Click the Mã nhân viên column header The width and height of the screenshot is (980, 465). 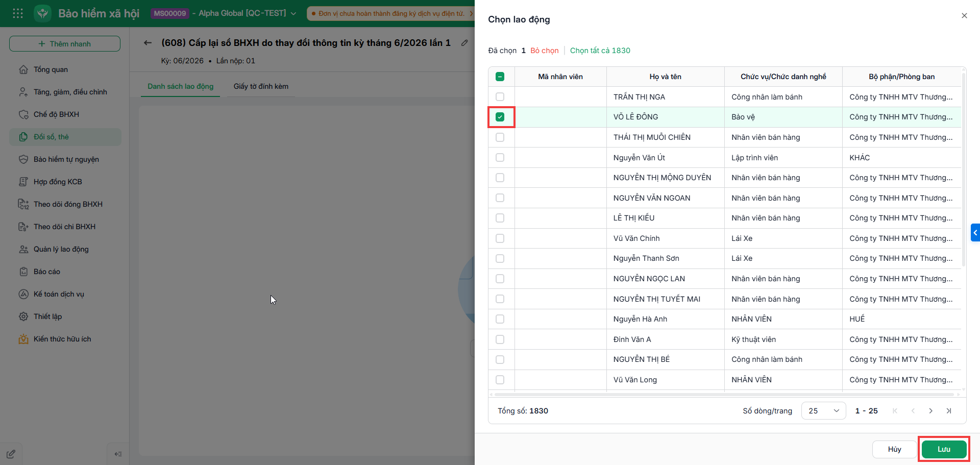click(560, 77)
